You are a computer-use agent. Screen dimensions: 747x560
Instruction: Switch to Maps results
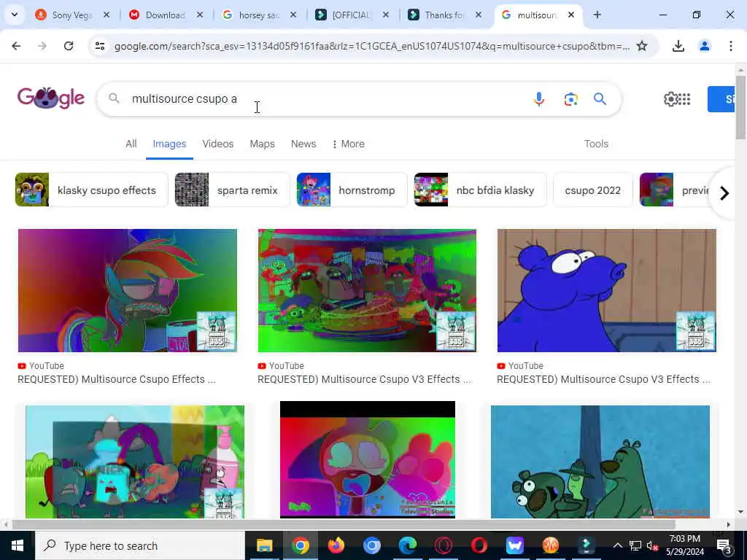click(x=262, y=144)
